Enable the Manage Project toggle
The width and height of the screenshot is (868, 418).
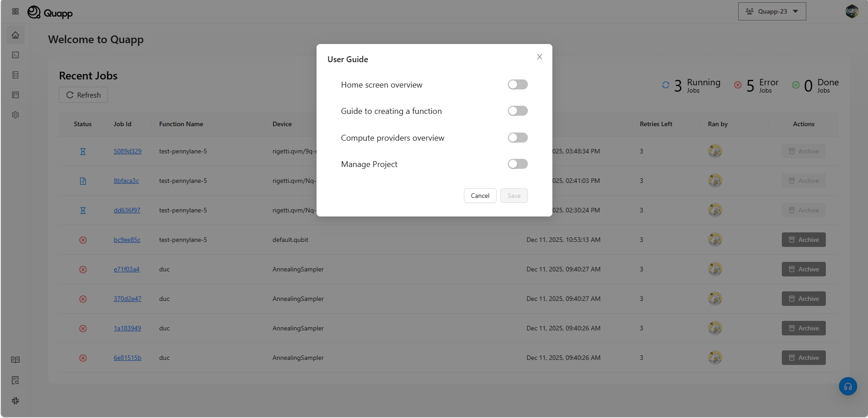(517, 164)
